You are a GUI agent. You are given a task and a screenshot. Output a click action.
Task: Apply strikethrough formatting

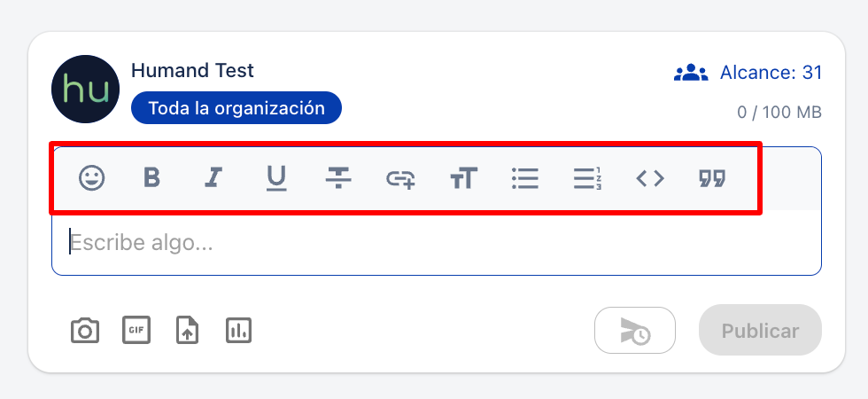point(338,178)
